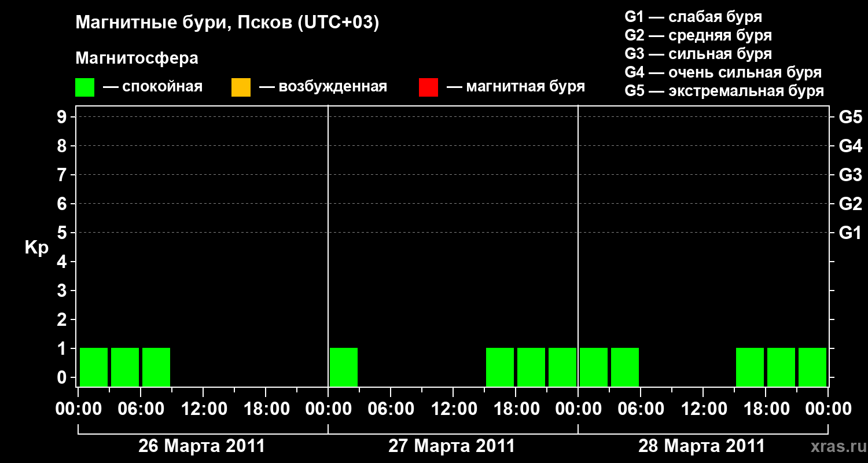Click the '12:00' time label under 28 March
This screenshot has height=463, width=868.
coord(703,409)
